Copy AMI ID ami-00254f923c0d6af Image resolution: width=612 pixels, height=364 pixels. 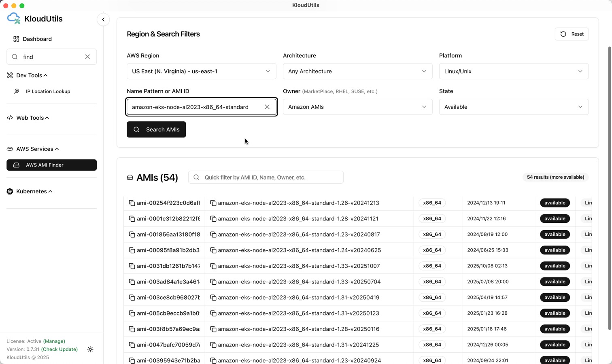(132, 203)
